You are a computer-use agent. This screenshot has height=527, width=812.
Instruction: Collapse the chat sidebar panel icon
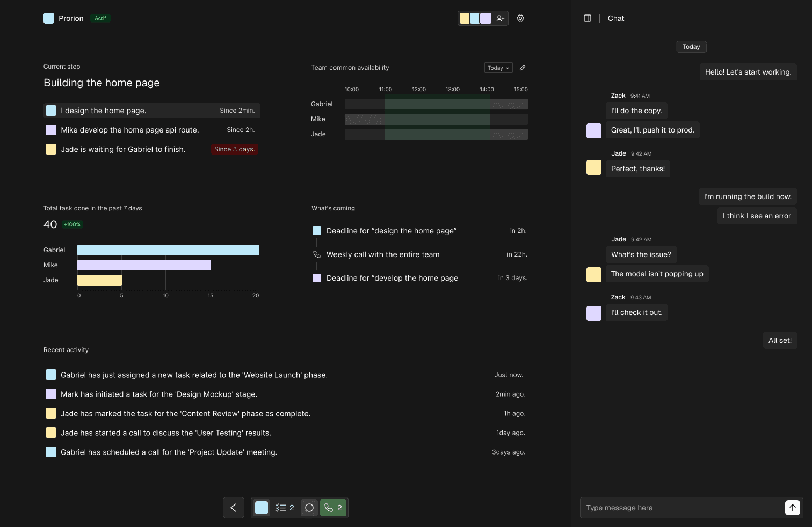click(588, 18)
